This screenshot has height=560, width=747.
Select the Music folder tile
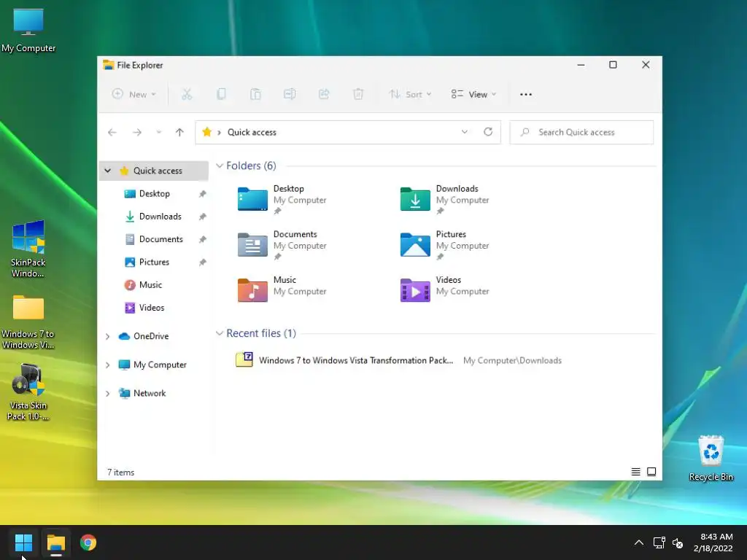click(x=282, y=289)
